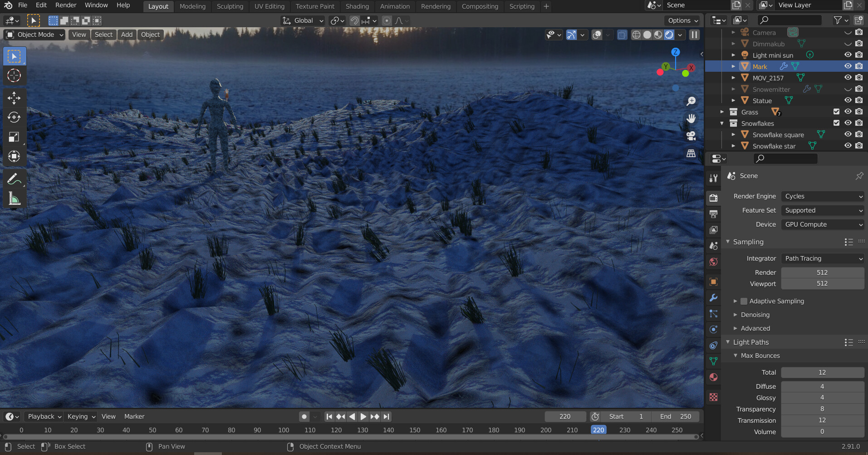Screen dimensions: 868x455
Task: Open the Object Constraints properties tab
Action: point(714,345)
